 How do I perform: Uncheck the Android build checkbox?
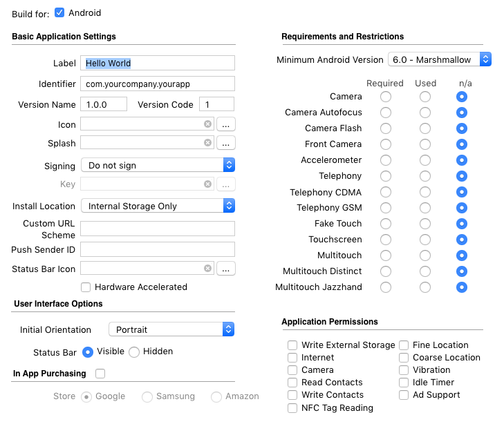59,12
